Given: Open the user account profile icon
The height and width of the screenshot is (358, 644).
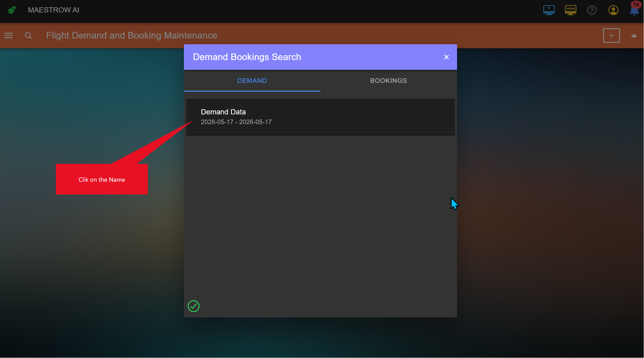Looking at the screenshot, I should point(613,10).
